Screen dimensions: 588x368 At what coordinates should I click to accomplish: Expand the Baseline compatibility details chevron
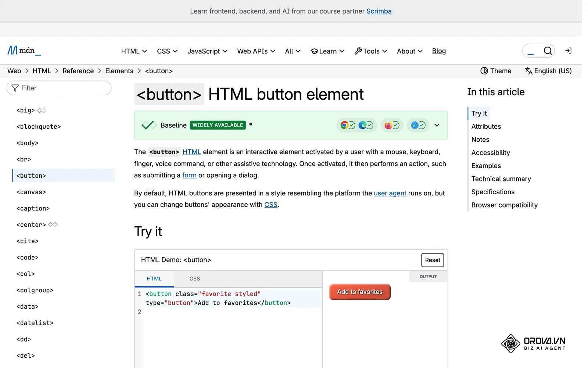[437, 125]
